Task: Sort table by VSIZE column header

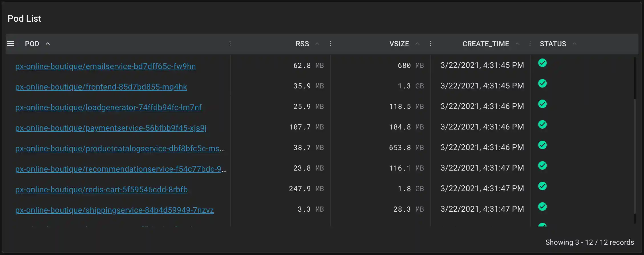Action: click(x=399, y=44)
